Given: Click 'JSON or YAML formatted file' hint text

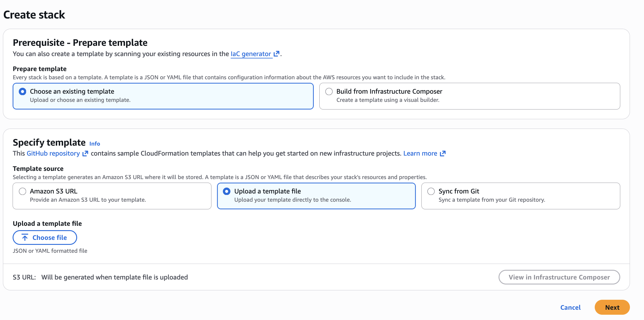Looking at the screenshot, I should (50, 251).
